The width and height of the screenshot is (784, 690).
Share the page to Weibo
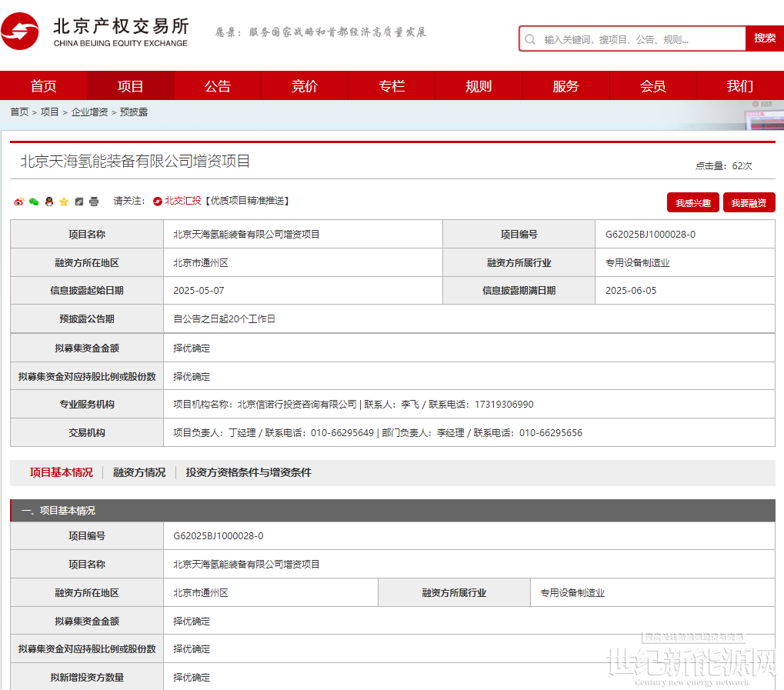pos(19,202)
